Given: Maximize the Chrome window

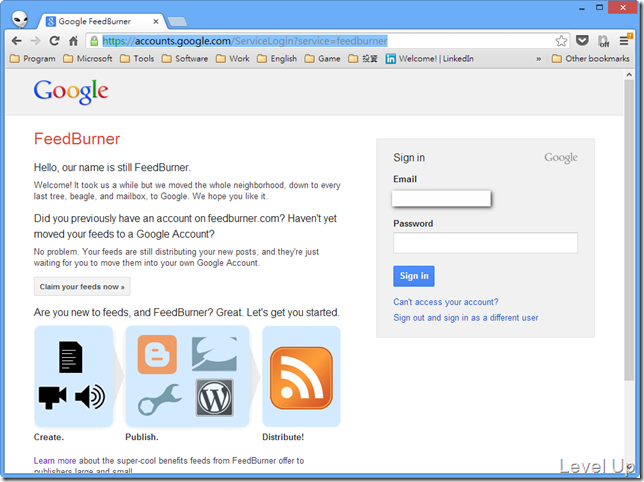Looking at the screenshot, I should tap(600, 7).
